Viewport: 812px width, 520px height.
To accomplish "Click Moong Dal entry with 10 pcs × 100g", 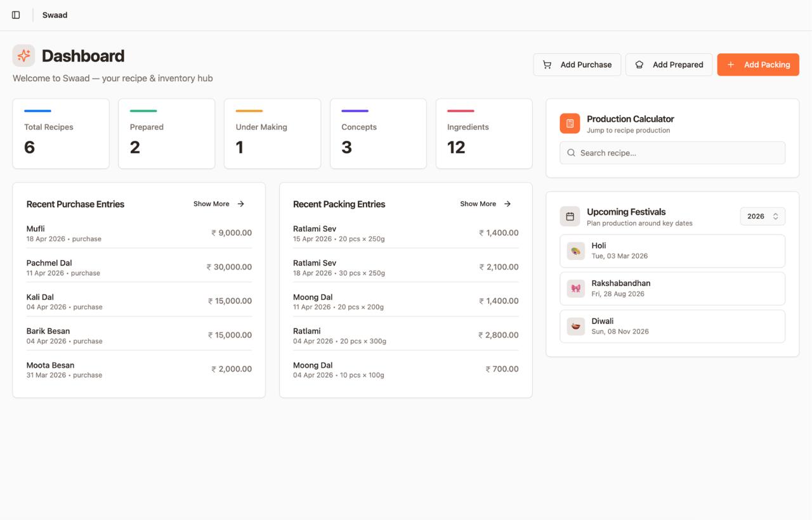I will click(x=405, y=370).
